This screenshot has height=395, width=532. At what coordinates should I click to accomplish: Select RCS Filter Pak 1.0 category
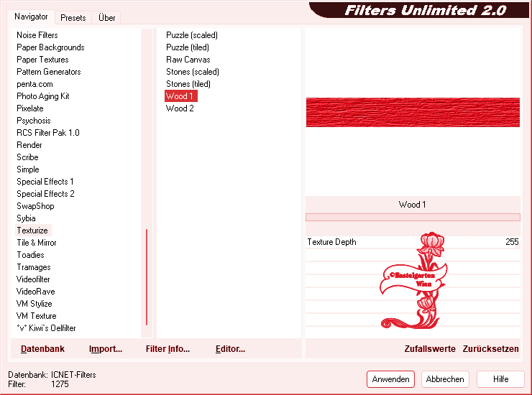click(x=48, y=133)
